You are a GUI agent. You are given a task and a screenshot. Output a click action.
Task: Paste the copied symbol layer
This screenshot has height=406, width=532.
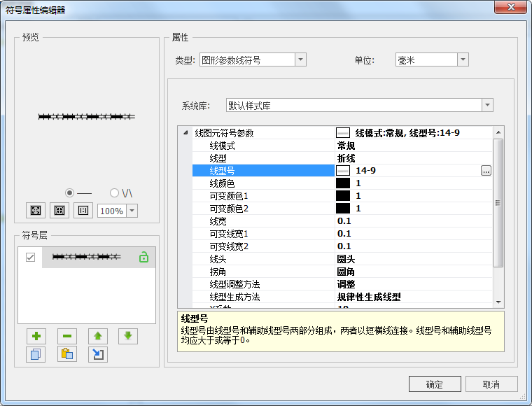pos(67,354)
